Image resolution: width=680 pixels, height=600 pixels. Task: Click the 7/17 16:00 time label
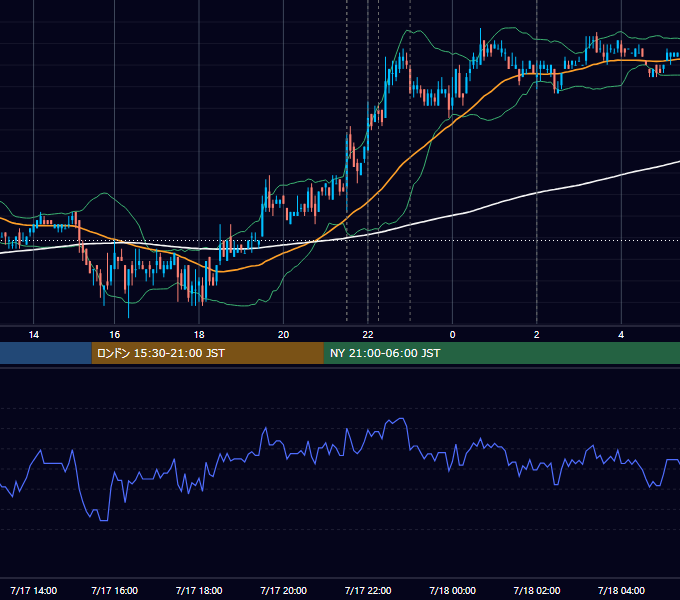(x=114, y=590)
